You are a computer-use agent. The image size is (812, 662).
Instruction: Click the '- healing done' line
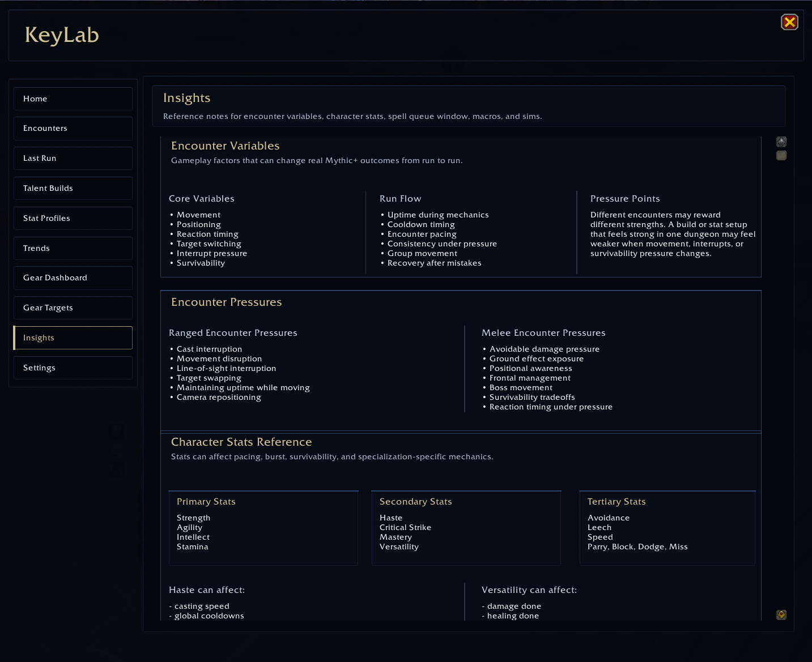pyautogui.click(x=510, y=616)
